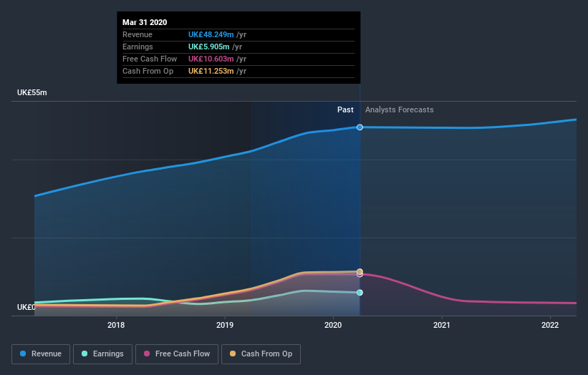Click the Revenue data point marker

(360, 127)
